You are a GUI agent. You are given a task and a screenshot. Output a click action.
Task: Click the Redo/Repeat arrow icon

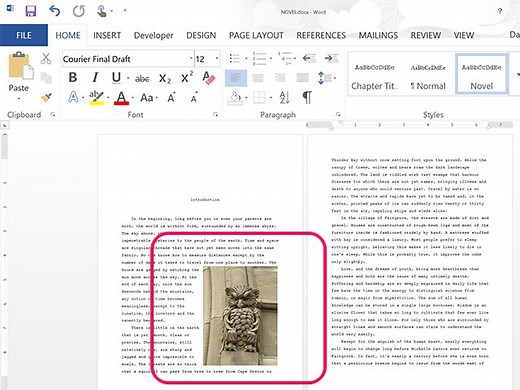pos(79,11)
